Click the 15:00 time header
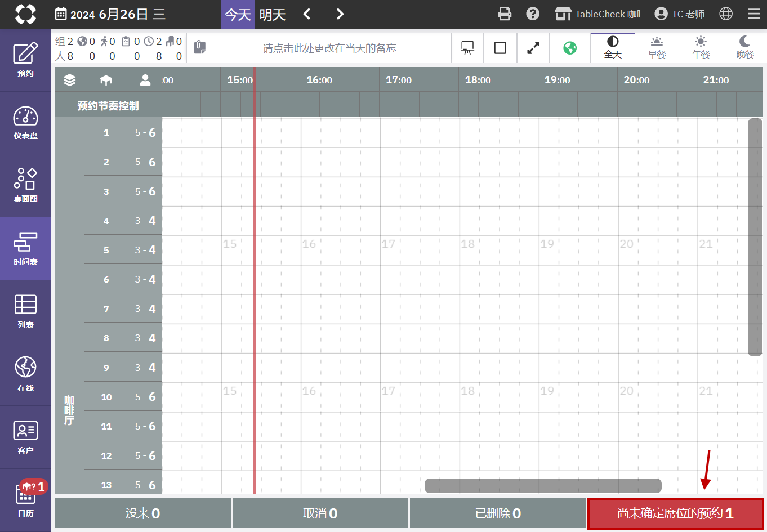This screenshot has width=767, height=532. [240, 80]
